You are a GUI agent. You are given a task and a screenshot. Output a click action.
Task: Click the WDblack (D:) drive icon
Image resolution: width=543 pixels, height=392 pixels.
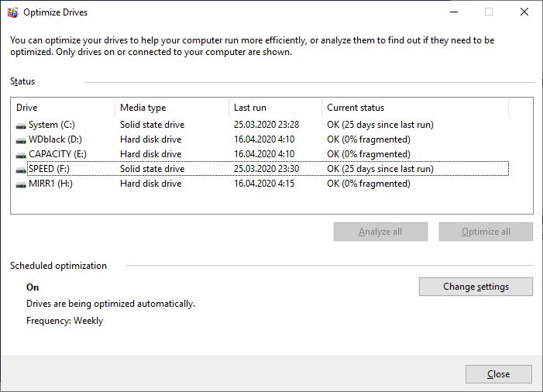(21, 140)
